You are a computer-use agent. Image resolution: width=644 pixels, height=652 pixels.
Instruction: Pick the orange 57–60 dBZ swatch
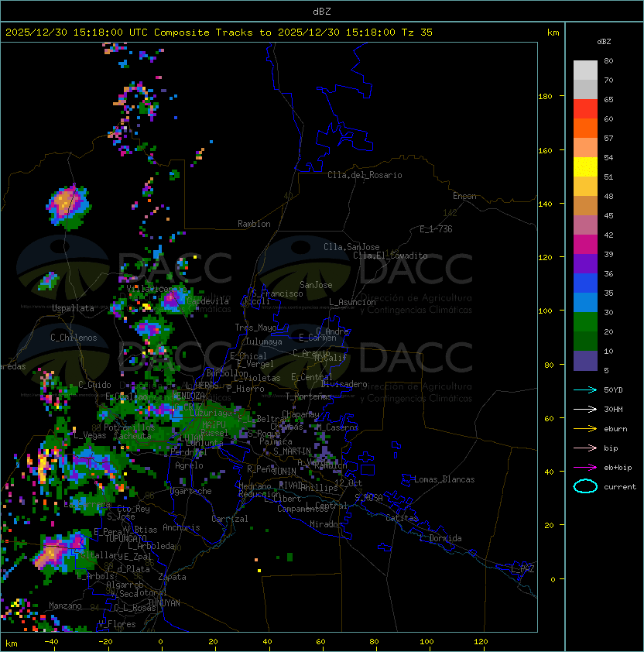tap(585, 129)
